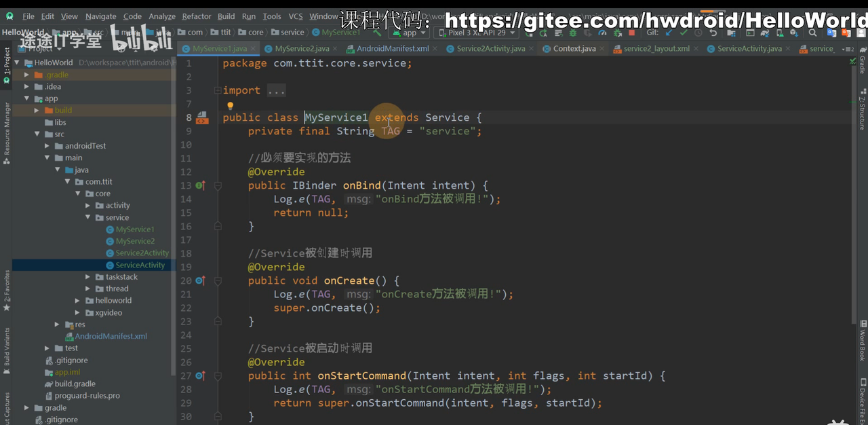
Task: Expand the res folder in tree
Action: click(x=58, y=325)
